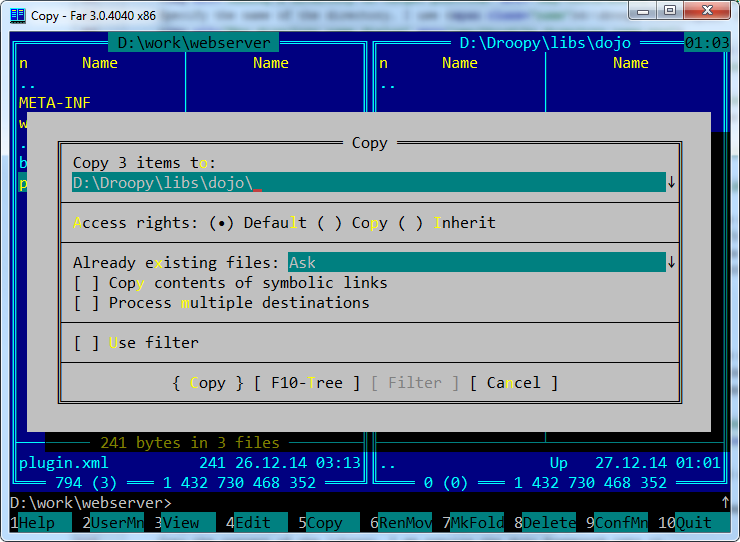Click the ".." entry in right panel

click(388, 86)
